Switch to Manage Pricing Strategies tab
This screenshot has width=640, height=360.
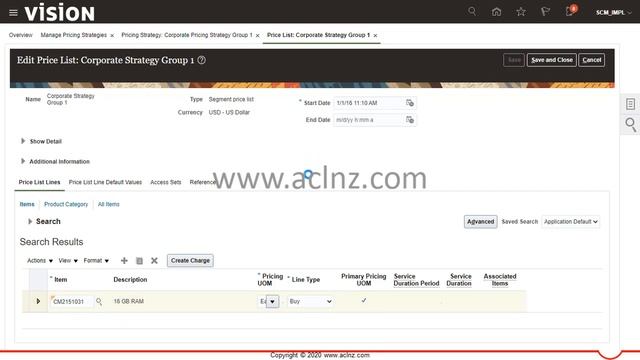(x=73, y=35)
